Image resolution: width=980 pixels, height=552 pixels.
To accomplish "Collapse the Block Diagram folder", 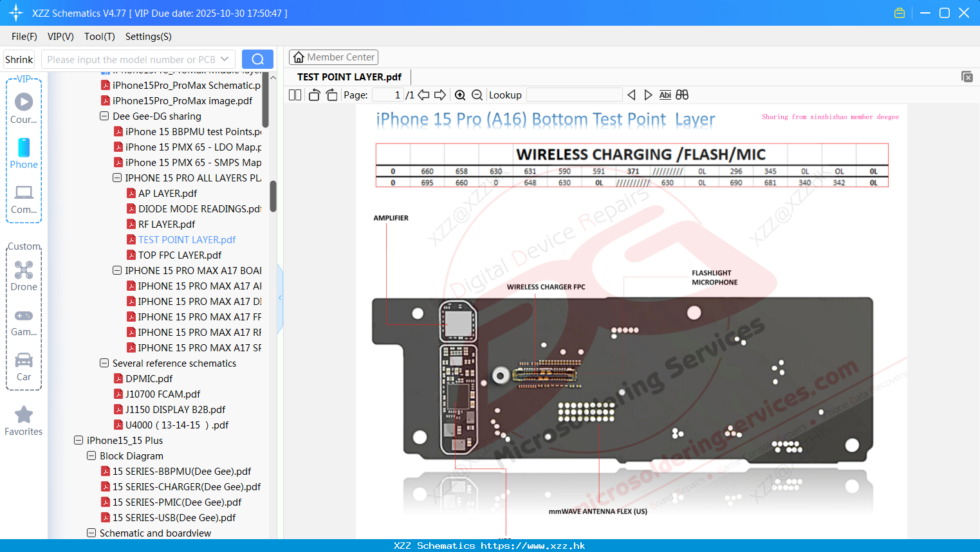I will [91, 456].
